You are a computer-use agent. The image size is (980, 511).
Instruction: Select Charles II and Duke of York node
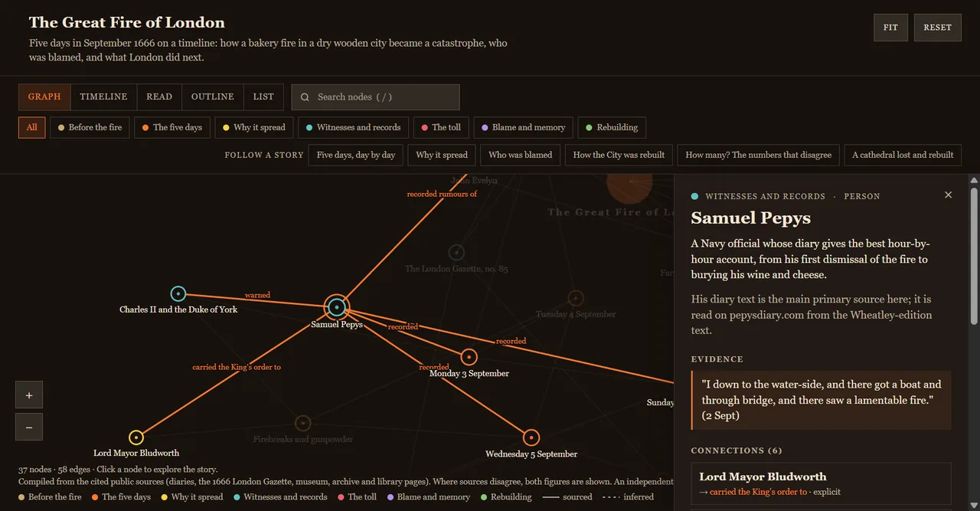(178, 293)
